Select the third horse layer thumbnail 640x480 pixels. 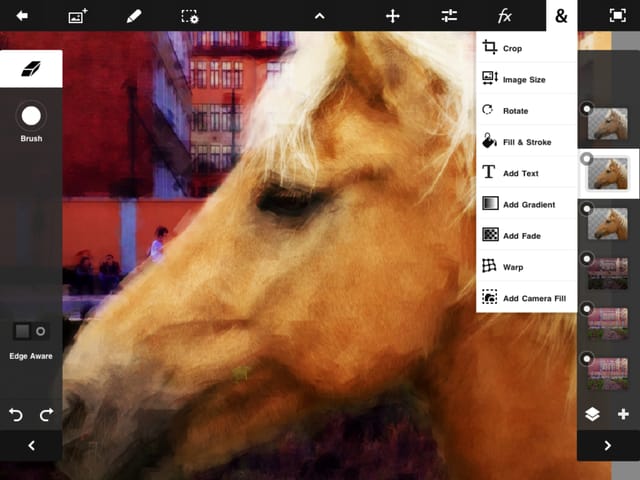click(608, 224)
